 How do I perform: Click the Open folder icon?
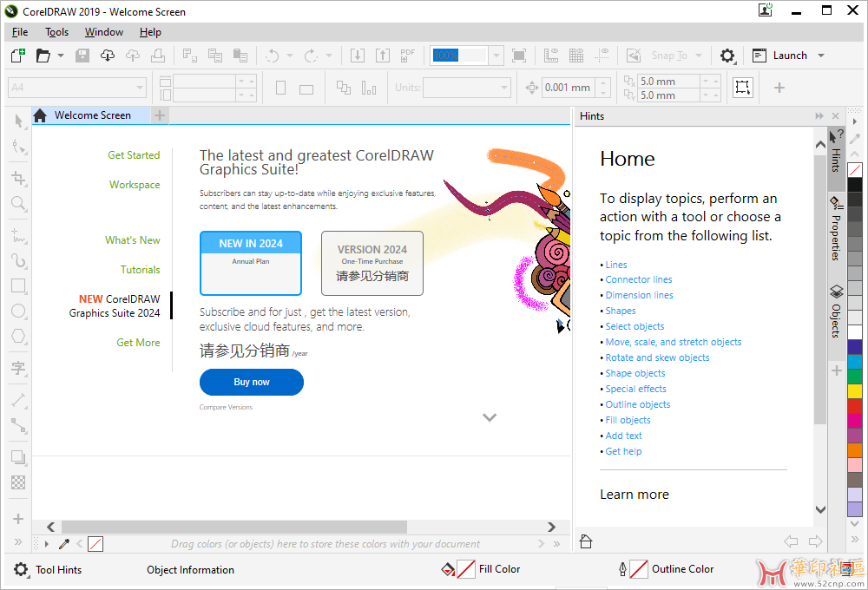pos(43,56)
